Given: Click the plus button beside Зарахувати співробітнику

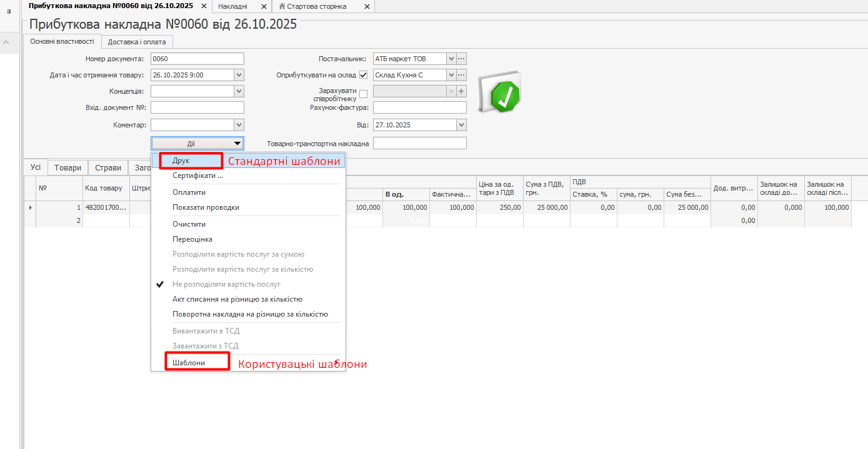Looking at the screenshot, I should (x=462, y=91).
